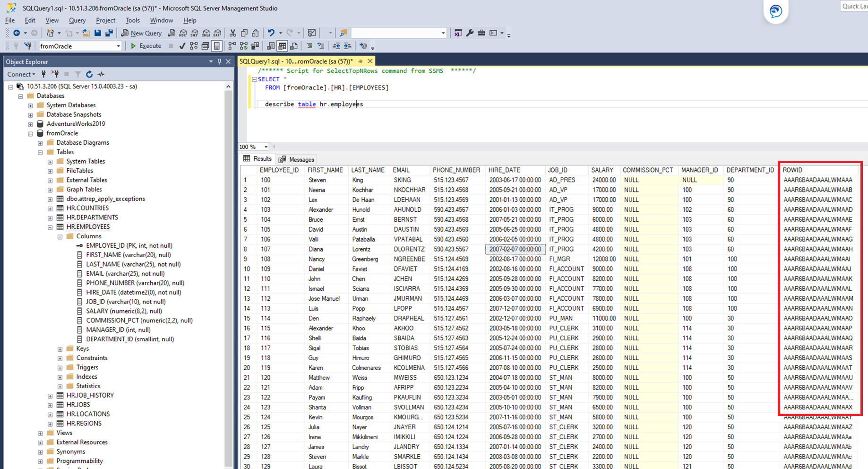This screenshot has width=868, height=469.
Task: Click the Undo arrow icon
Action: (x=271, y=33)
